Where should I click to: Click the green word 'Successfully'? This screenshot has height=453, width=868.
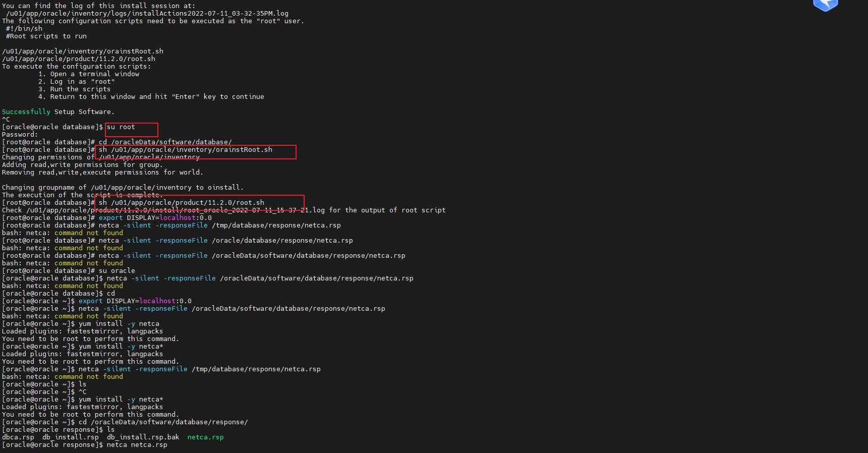(x=26, y=112)
